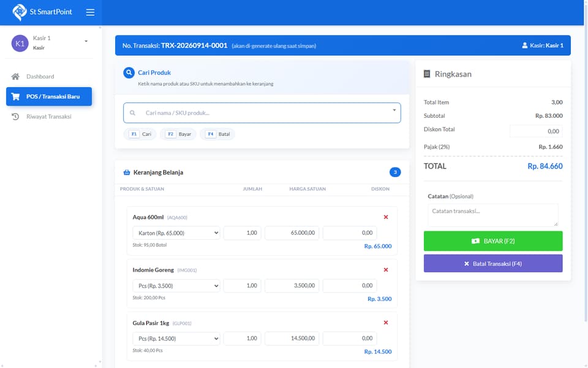Viewport: 588px width, 368px height.
Task: Open Indomie Goreng unit dropdown Pcs
Action: coord(176,286)
